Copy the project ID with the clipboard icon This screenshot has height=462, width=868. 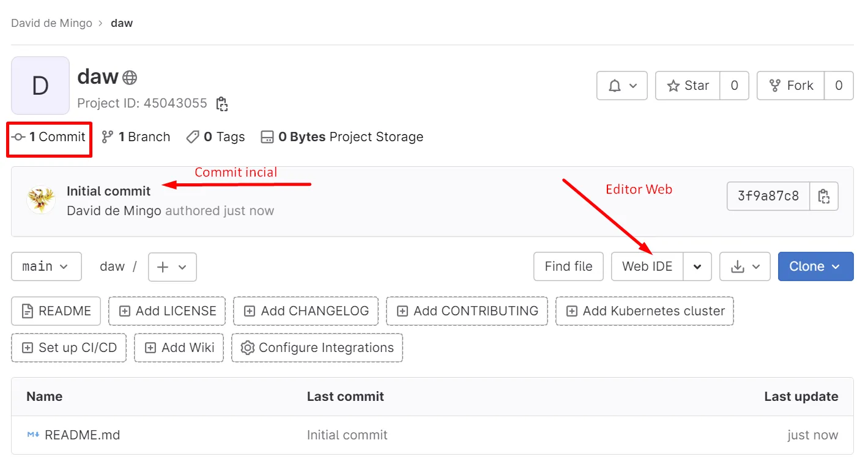[222, 104]
